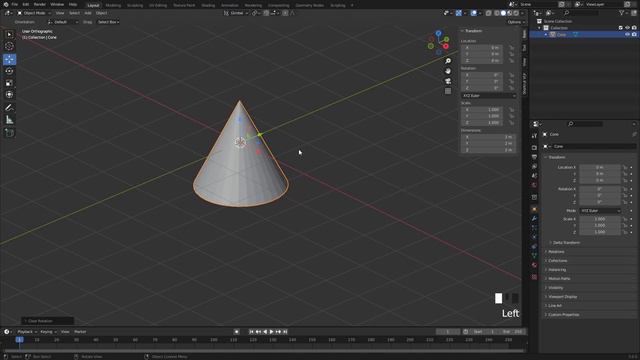640x360 pixels.
Task: Activate the Scale tool
Action: 9,83
